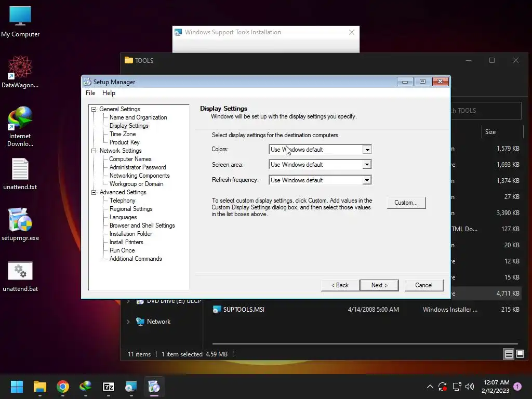Click horizontal scrollbar in TOOLS window
Viewport: 532px width, 399px height.
pyautogui.click(x=365, y=344)
